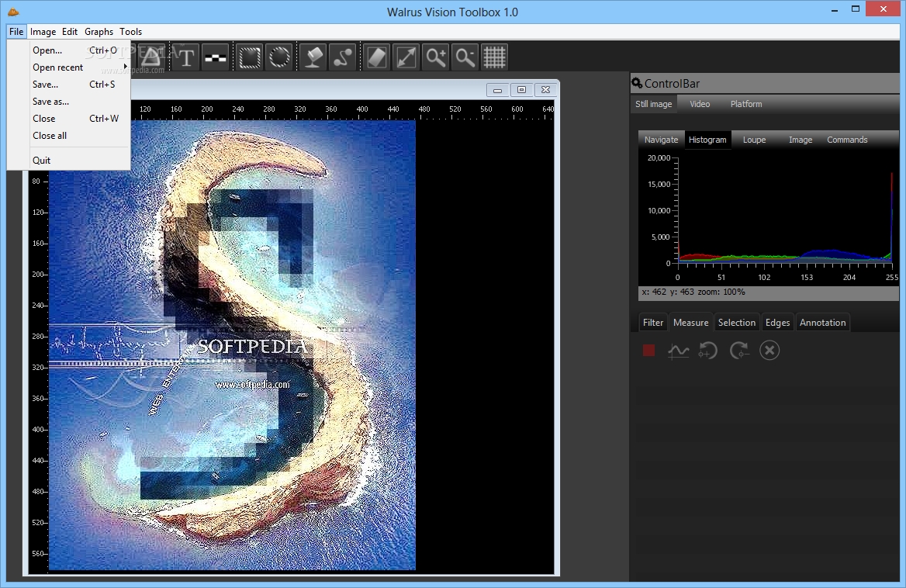Screen dimensions: 906x588
Task: Choose Save... from the File menu
Action: click(x=69, y=85)
